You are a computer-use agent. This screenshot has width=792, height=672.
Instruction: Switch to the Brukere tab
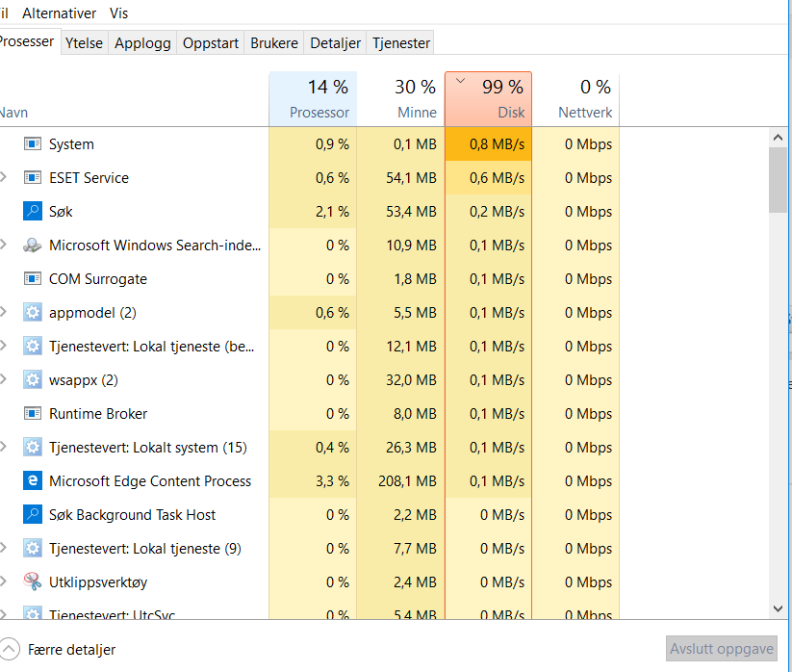(274, 43)
